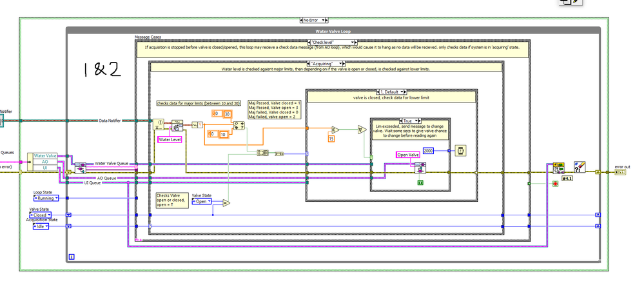This screenshot has height=285, width=644.
Task: Click the AO Queue wire label
Action: [107, 178]
